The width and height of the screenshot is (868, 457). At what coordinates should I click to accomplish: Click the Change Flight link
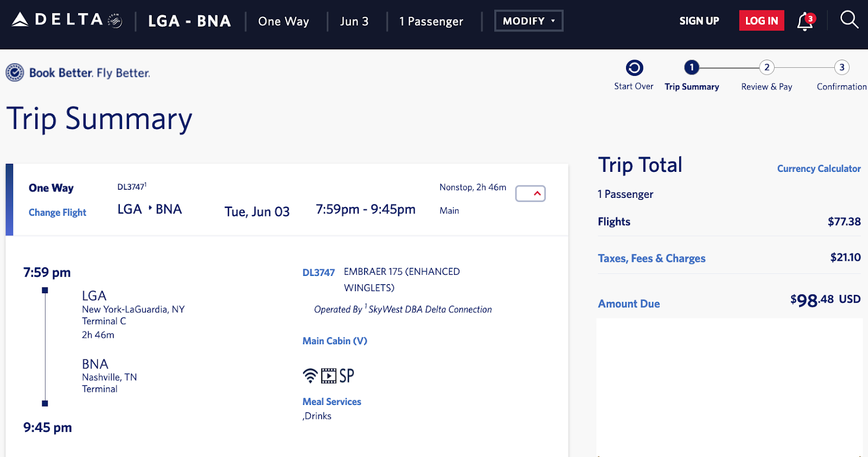(58, 213)
